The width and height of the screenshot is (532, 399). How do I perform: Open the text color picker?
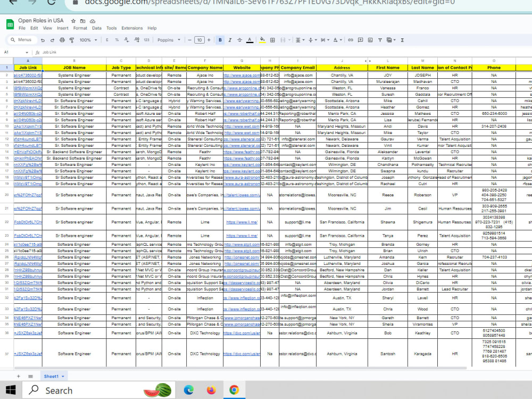tap(250, 40)
